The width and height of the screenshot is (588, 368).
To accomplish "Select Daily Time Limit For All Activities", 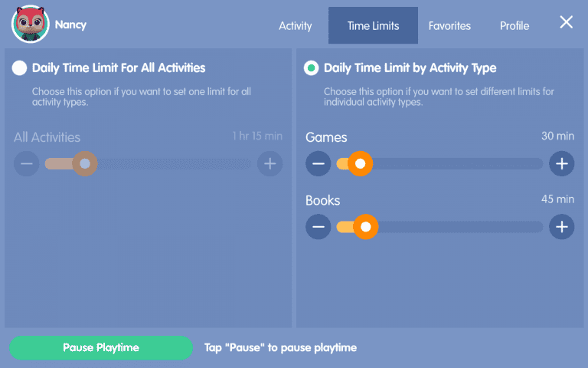I will click(x=20, y=68).
